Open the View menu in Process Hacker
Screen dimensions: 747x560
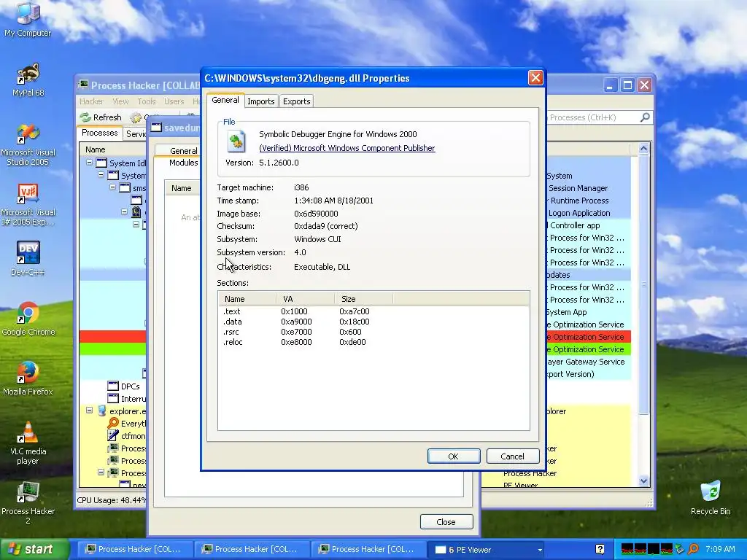(120, 101)
